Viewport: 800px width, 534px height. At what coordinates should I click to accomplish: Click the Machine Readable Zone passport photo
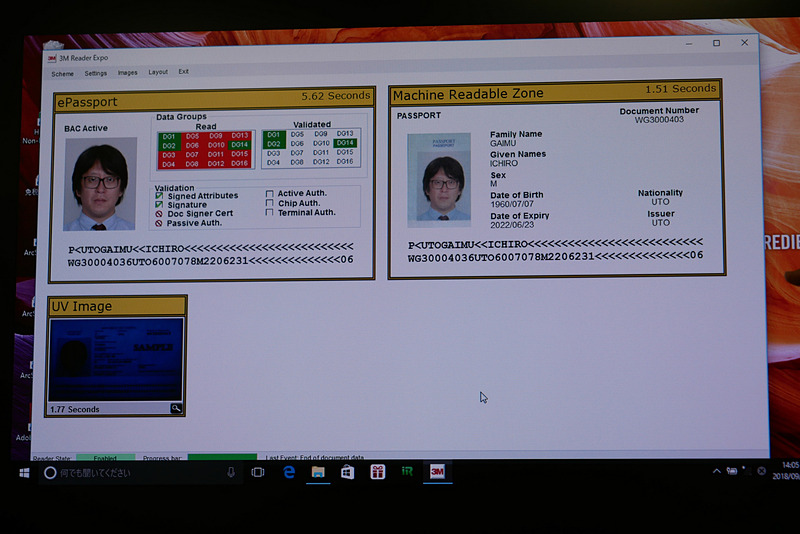439,180
